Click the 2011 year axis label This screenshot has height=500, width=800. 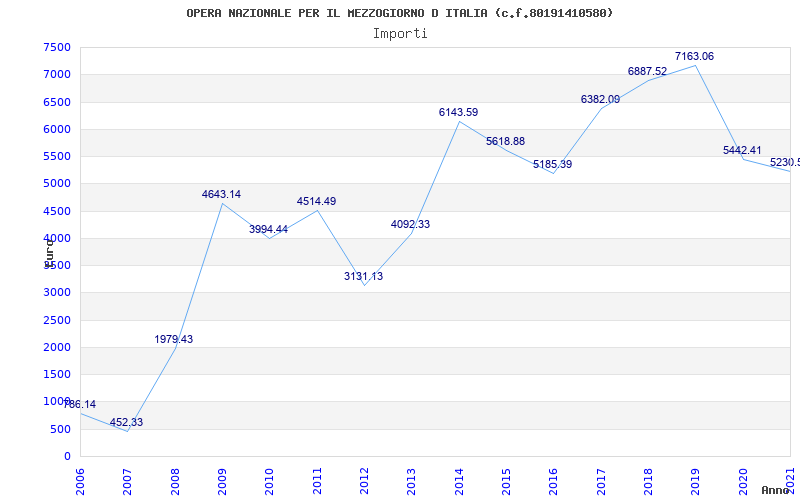point(317,481)
